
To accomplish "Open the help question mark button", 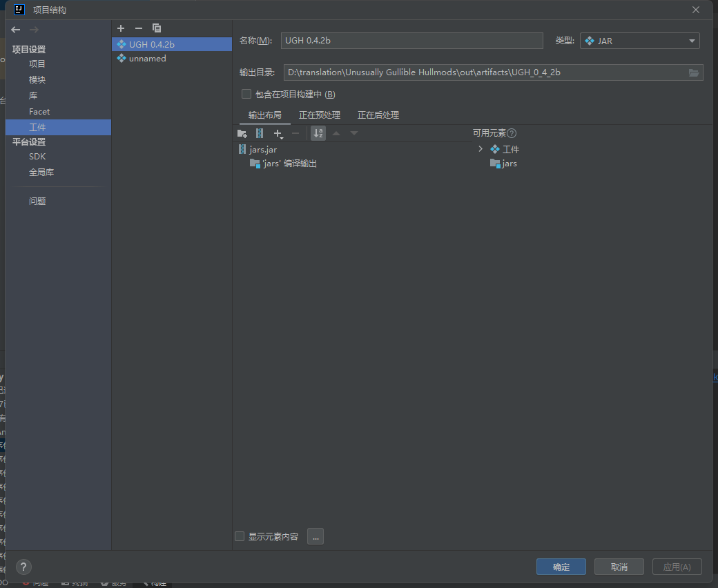I will pos(23,567).
